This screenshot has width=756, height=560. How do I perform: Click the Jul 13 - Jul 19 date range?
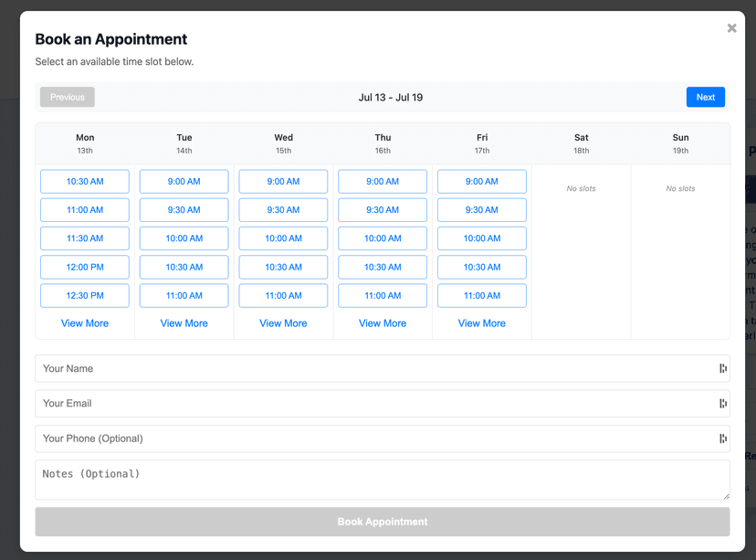[x=391, y=98]
